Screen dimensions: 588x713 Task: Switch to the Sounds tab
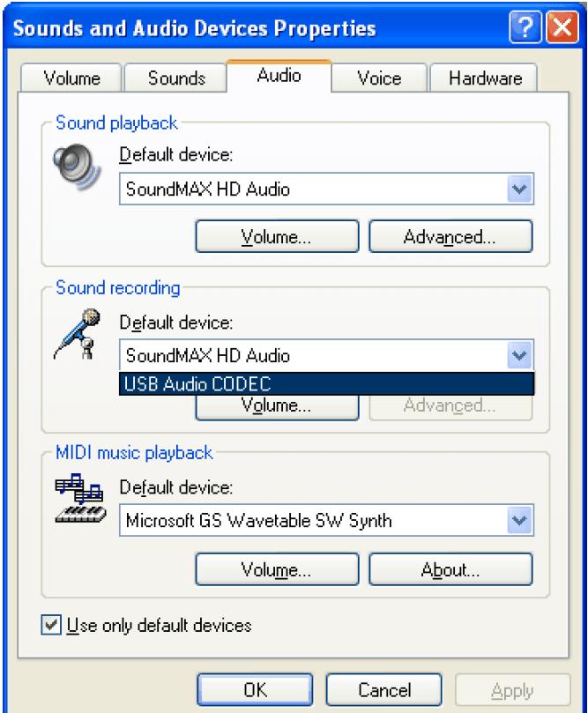tap(176, 78)
